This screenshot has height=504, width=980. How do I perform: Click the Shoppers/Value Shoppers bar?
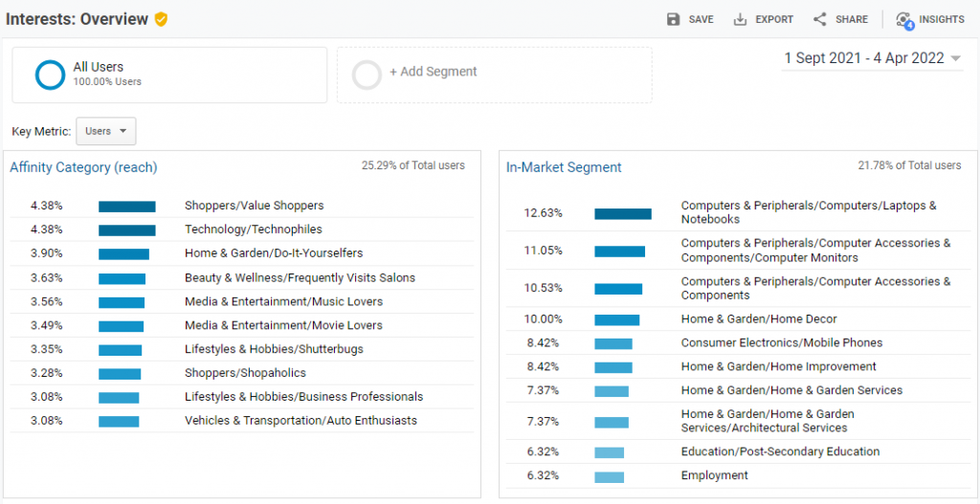click(x=126, y=206)
